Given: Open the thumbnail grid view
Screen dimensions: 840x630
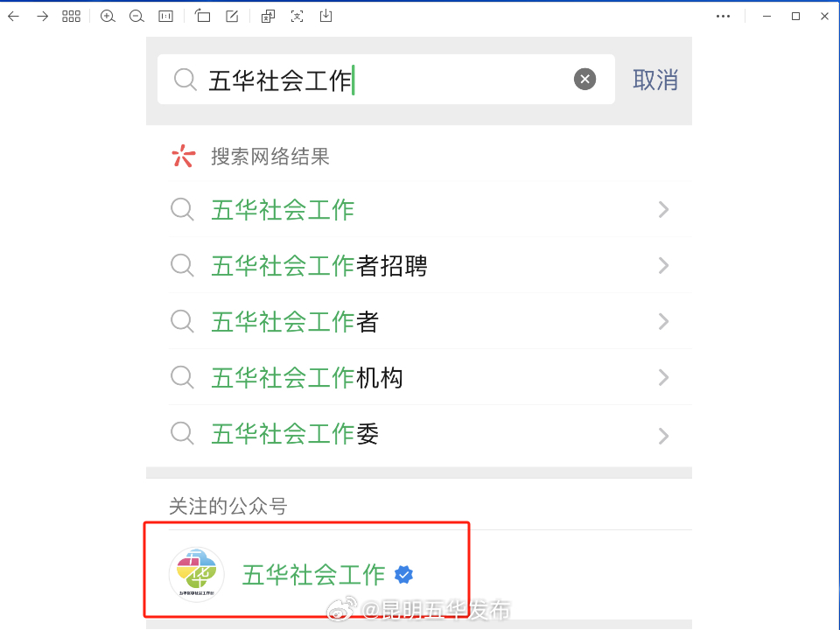Looking at the screenshot, I should (x=71, y=16).
